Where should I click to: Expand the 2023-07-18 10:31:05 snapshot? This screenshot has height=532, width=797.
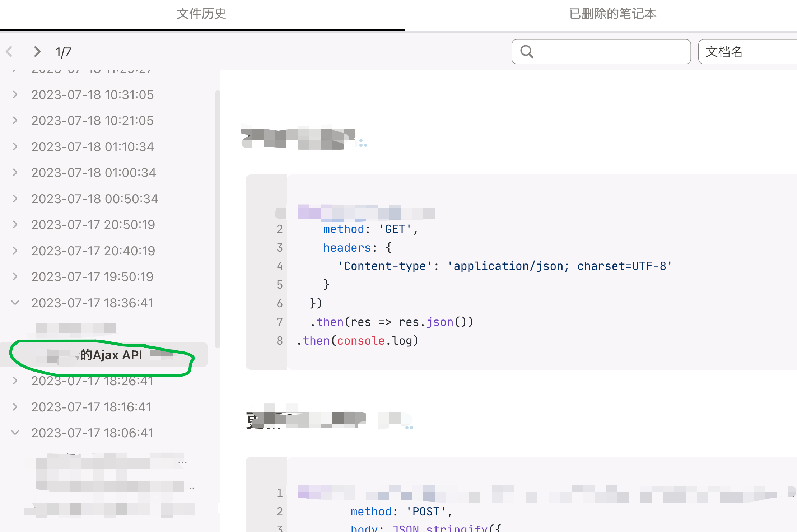coord(15,95)
